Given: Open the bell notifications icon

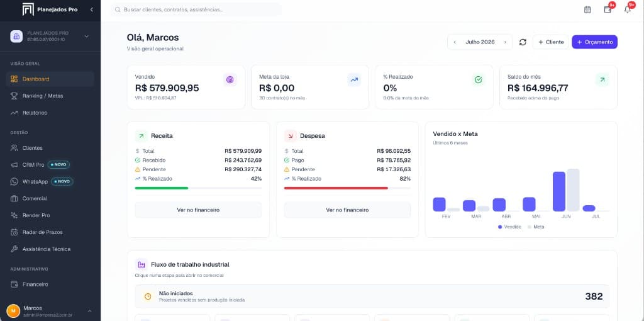Looking at the screenshot, I should click(x=628, y=9).
